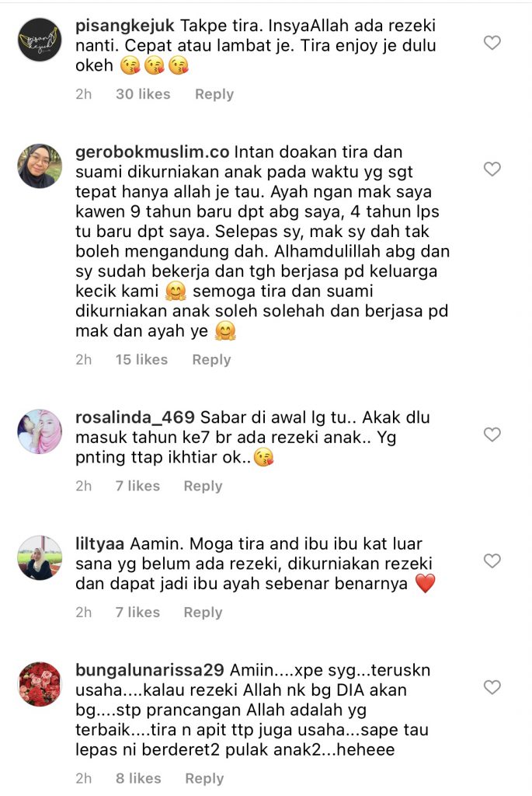This screenshot has width=532, height=796.
Task: View bungalunarissa29's rose avatar
Action: click(40, 684)
